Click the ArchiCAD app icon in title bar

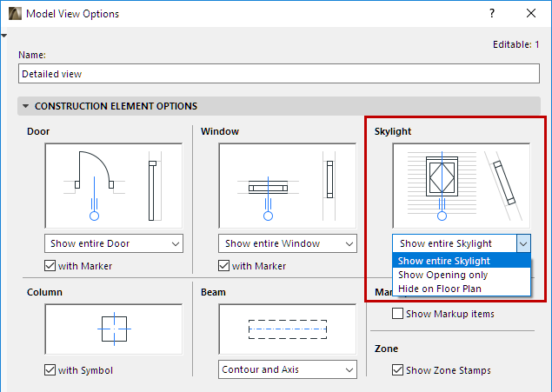point(15,14)
